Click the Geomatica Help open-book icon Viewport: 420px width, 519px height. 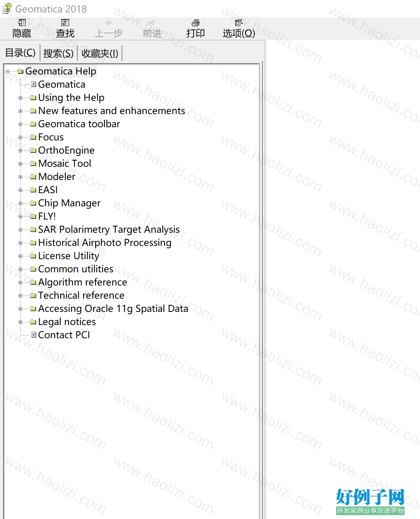(x=21, y=71)
